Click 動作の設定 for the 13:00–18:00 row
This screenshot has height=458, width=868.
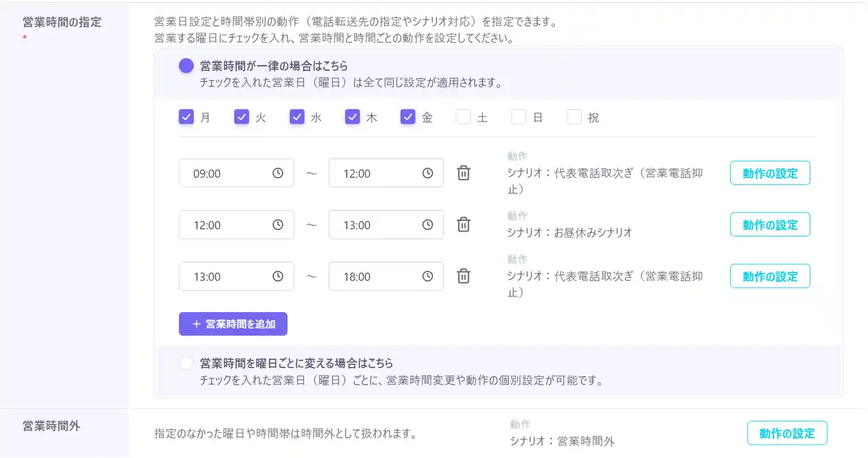[x=770, y=276]
